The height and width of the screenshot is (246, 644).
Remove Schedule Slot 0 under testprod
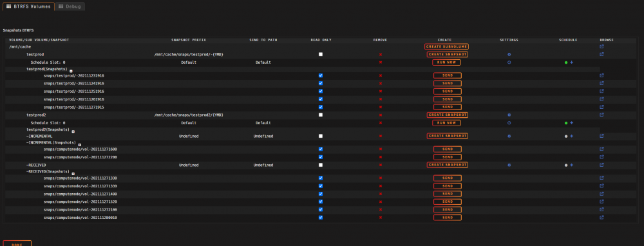tap(381, 62)
